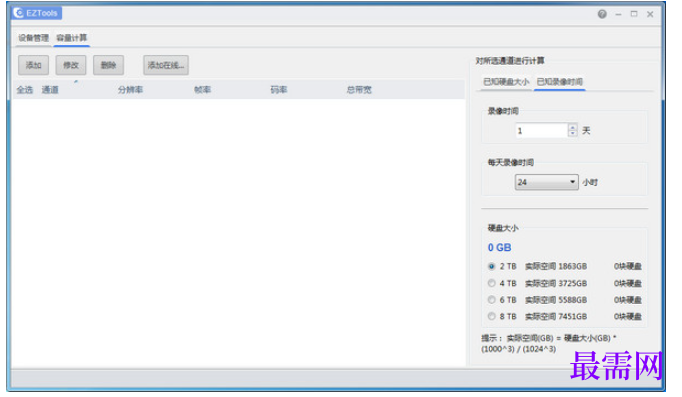This screenshot has height=397, width=682.
Task: Sort by the 总带宽 column header
Action: pyautogui.click(x=359, y=90)
